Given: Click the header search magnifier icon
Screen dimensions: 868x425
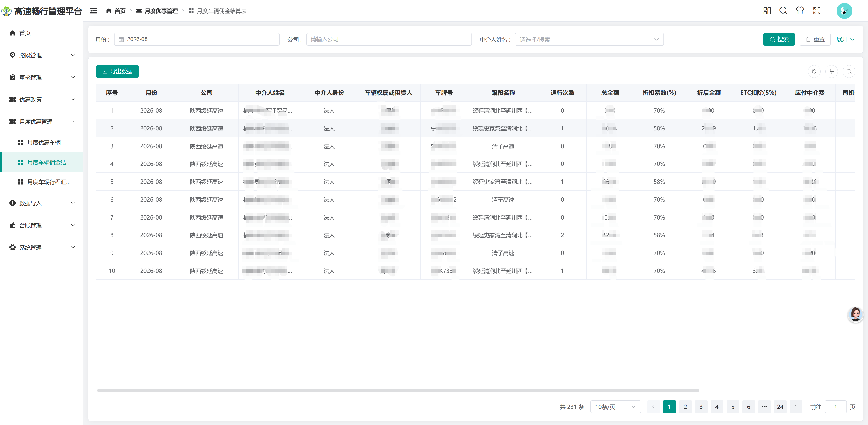Looking at the screenshot, I should tap(783, 11).
